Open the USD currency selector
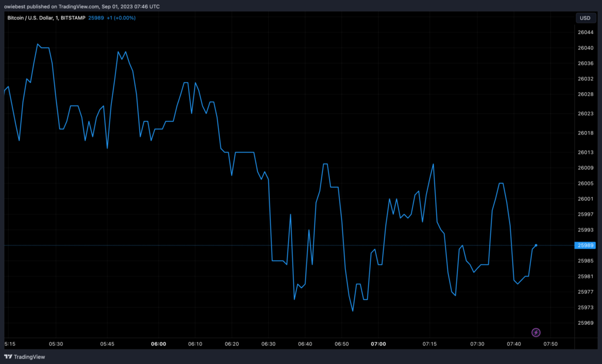This screenshot has width=602, height=364. point(585,18)
